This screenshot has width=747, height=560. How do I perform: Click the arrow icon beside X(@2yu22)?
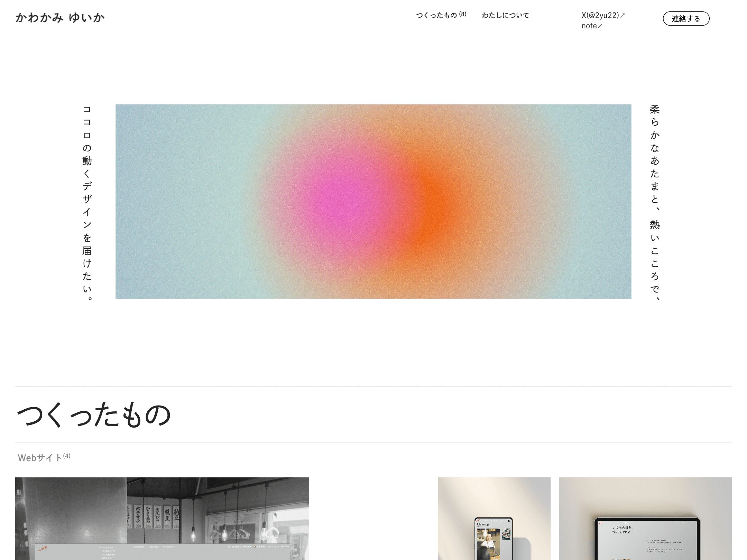622,15
